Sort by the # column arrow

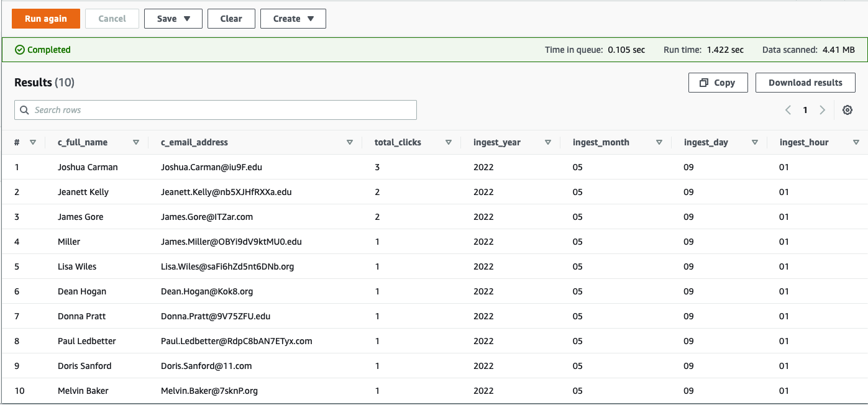point(33,142)
